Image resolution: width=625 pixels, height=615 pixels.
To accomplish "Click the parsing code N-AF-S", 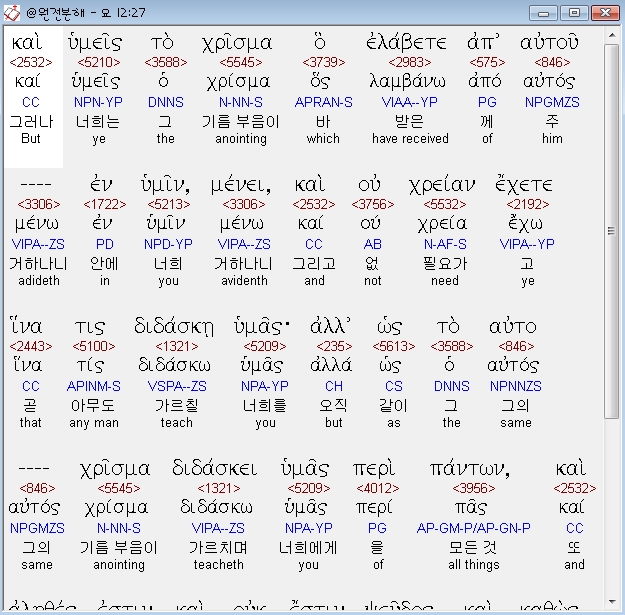I will 445,244.
